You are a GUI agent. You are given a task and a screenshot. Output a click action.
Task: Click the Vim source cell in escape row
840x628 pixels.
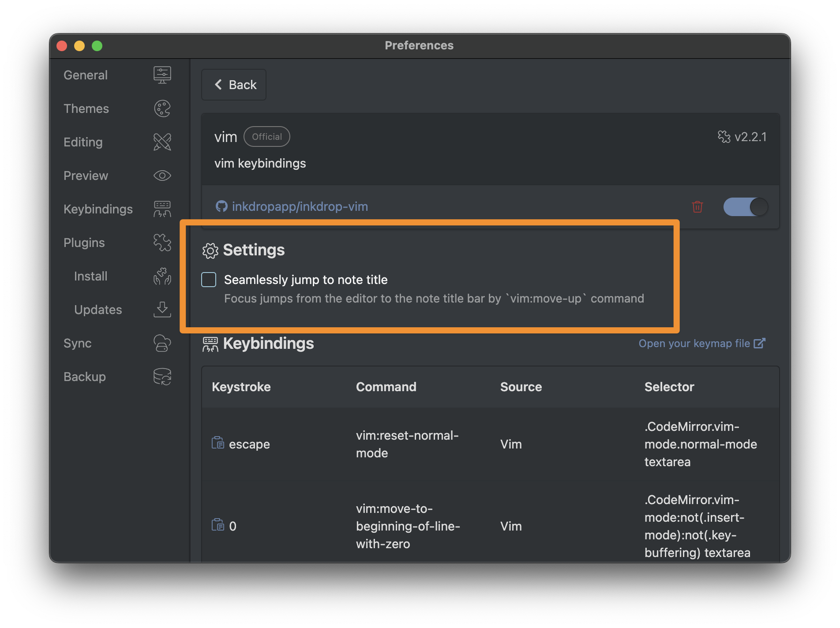coord(511,444)
